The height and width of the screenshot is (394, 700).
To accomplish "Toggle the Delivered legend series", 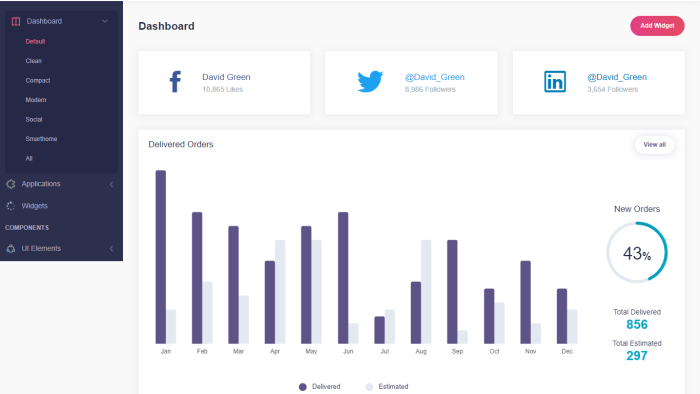I will (320, 386).
